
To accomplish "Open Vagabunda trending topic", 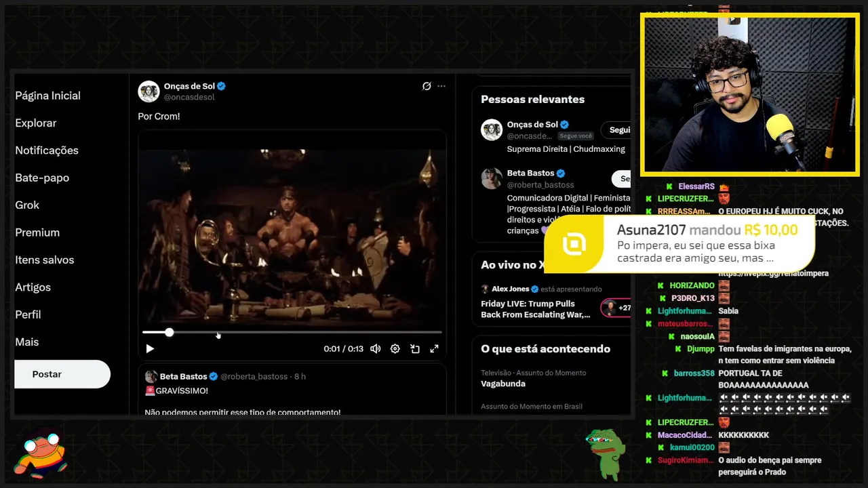I will (x=502, y=384).
